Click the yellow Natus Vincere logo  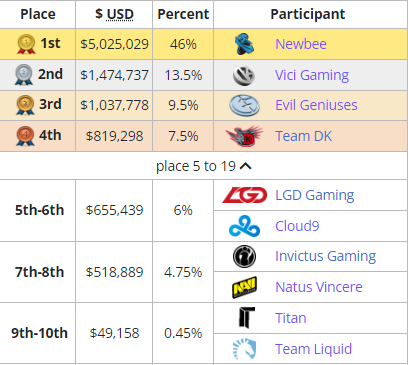click(x=244, y=287)
